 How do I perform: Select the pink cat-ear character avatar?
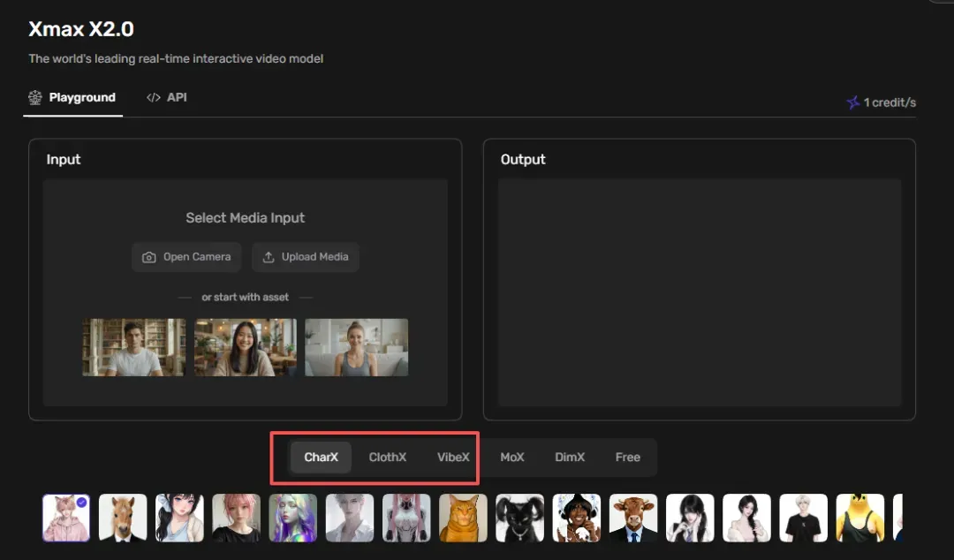click(66, 518)
